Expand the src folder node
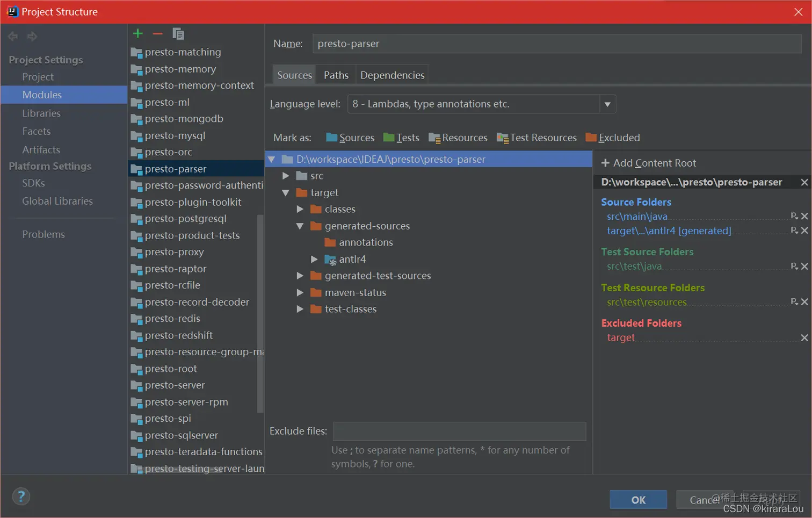This screenshot has height=518, width=812. click(286, 176)
